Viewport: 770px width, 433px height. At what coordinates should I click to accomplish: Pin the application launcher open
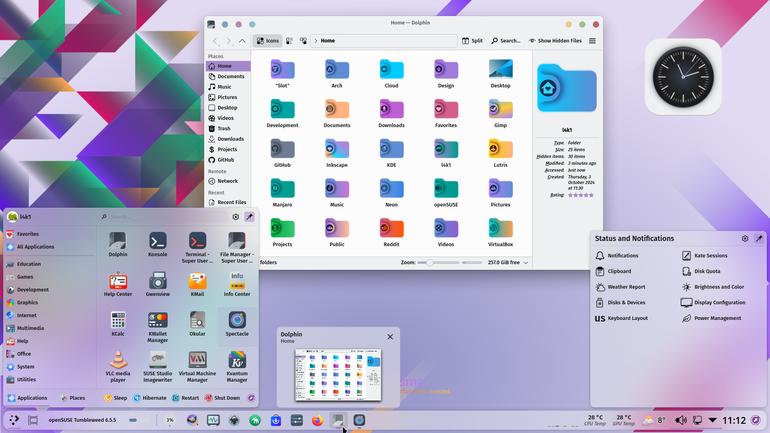(249, 216)
